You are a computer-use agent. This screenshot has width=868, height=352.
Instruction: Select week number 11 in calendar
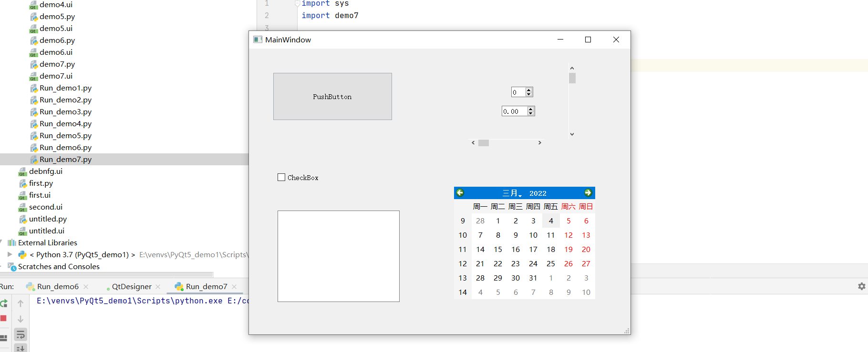463,250
